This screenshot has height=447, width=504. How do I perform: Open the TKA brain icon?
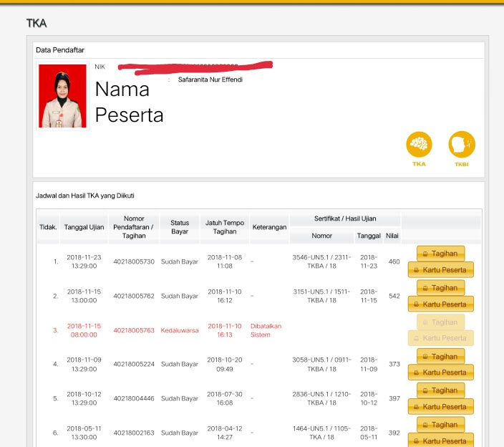(419, 144)
